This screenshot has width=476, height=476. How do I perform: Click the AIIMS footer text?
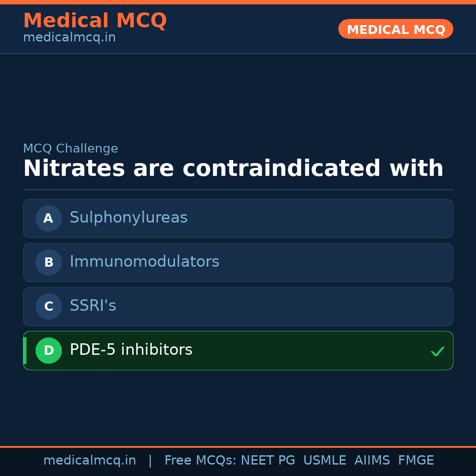coord(372,461)
